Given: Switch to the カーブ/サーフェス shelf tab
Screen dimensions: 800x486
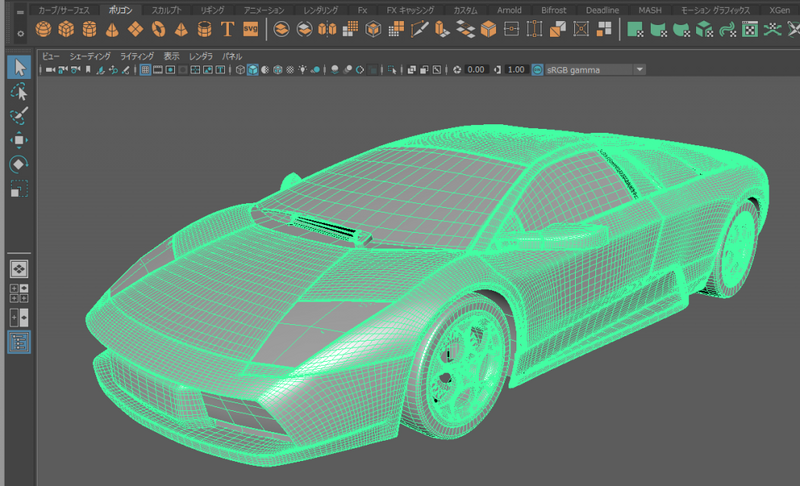Looking at the screenshot, I should point(64,10).
